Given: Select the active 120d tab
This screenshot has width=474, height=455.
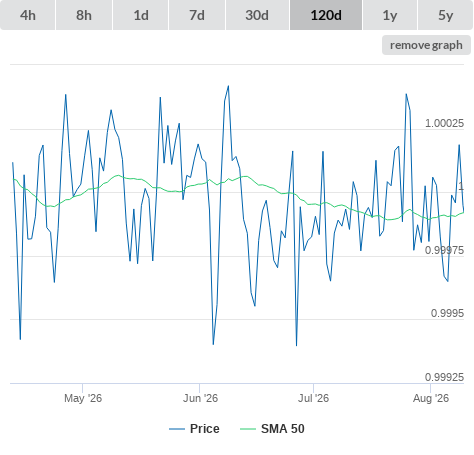Looking at the screenshot, I should 326,15.
